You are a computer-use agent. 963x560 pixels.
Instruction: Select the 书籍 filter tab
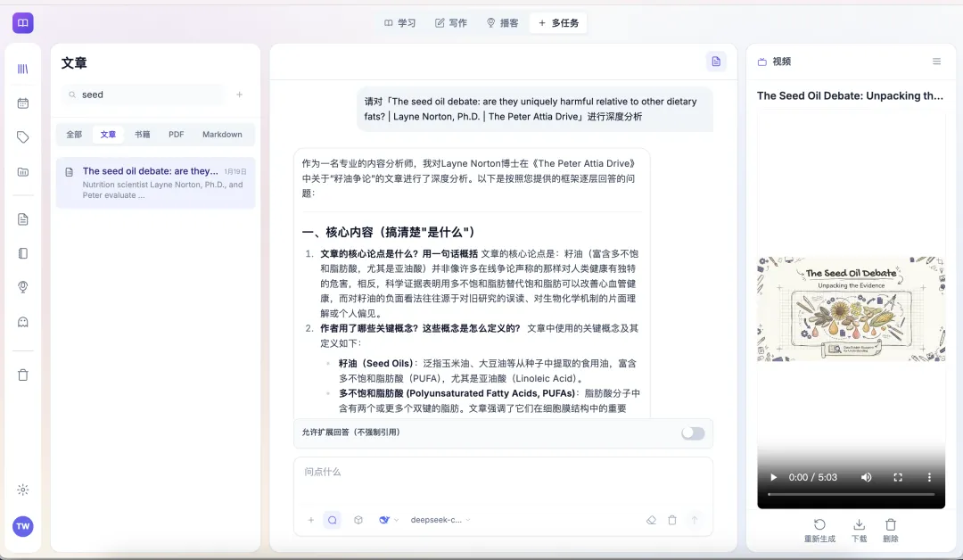pyautogui.click(x=143, y=135)
